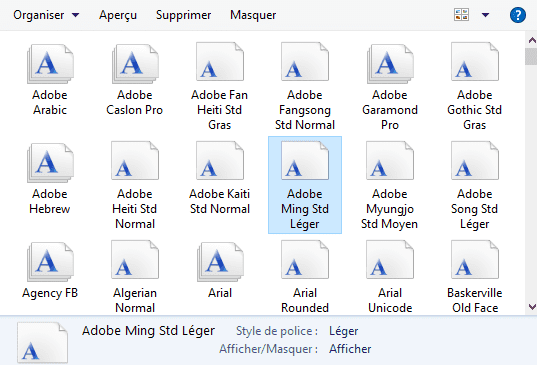Select the Algerian Normal font icon
Screen dimensions: 537x365
pos(135,260)
